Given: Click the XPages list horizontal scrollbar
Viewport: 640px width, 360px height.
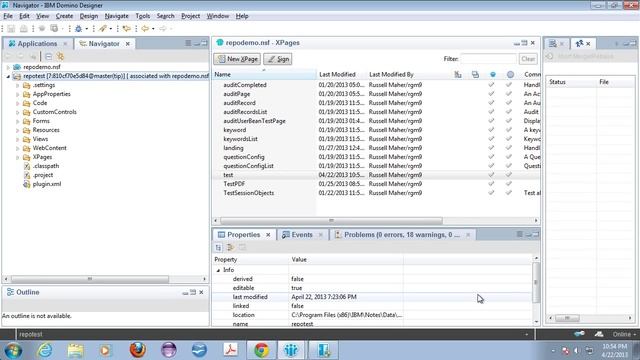Looking at the screenshot, I should point(331,221).
